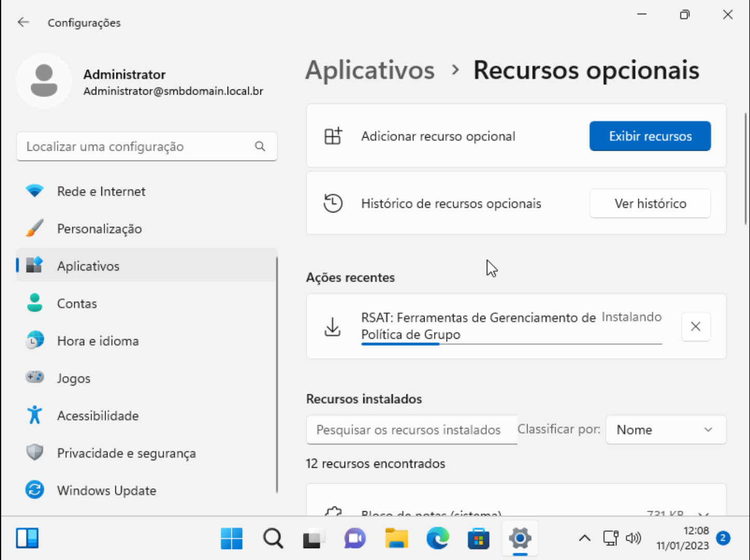Click the Exibir recursos button
Screen dimensions: 750x560
[650, 136]
